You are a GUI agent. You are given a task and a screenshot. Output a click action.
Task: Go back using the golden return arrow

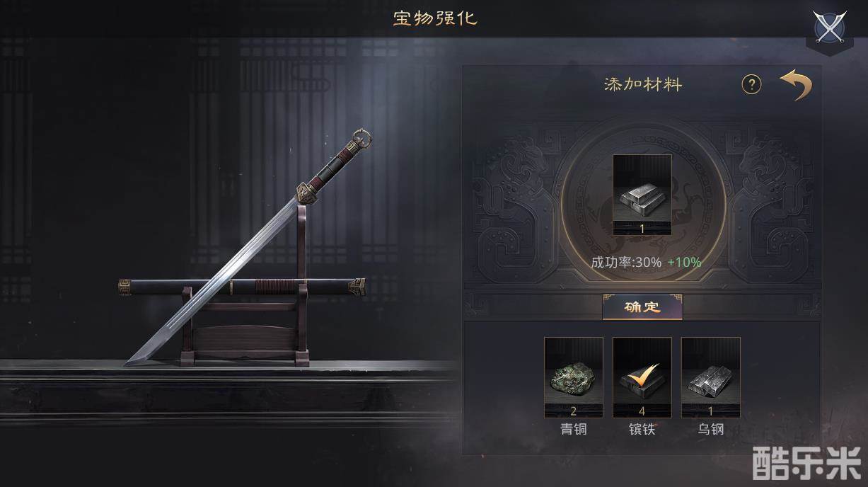796,85
